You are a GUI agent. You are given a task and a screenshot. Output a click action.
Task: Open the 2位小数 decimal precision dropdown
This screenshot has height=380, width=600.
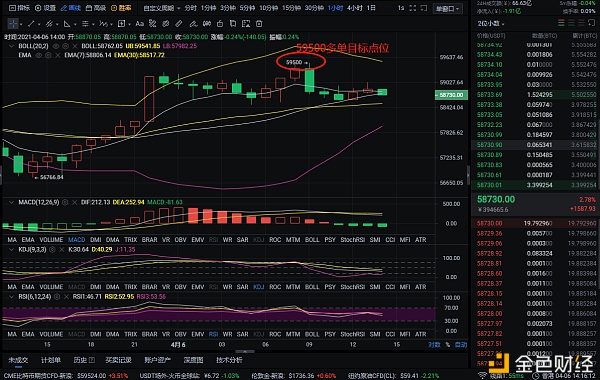[x=491, y=24]
